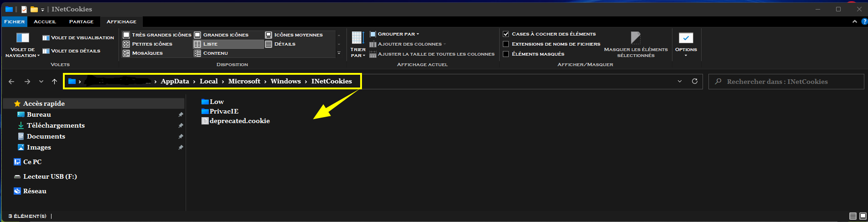Viewport: 868px width, 222px height.
Task: Select the deprecated.cookie file
Action: click(236, 121)
